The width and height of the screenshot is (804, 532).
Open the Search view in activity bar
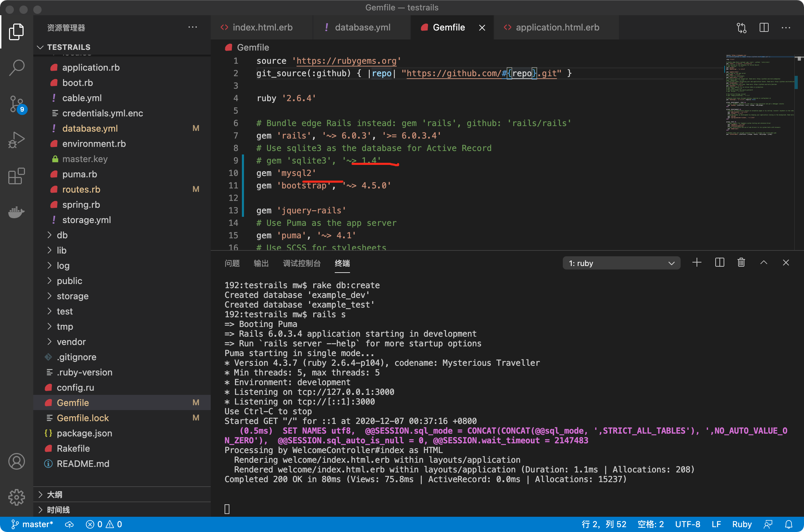pos(16,68)
